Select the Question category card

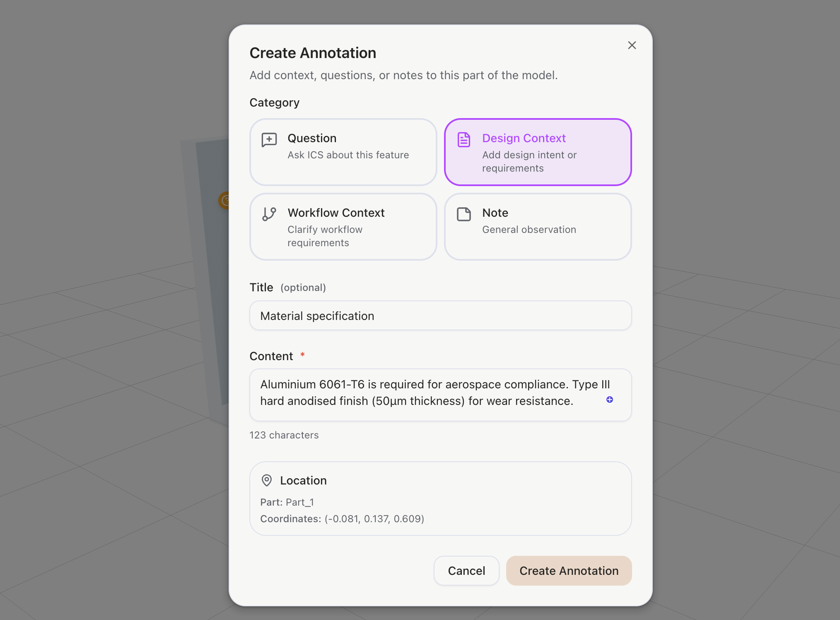pyautogui.click(x=343, y=152)
